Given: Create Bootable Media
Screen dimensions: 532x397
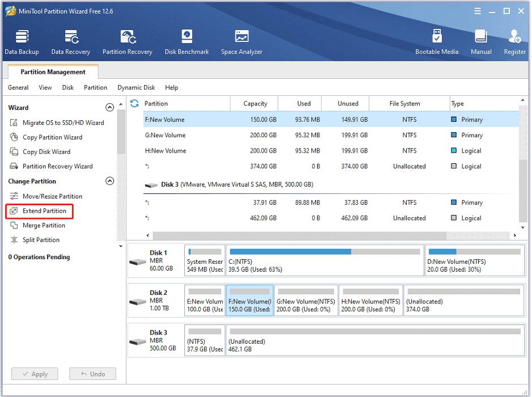Looking at the screenshot, I should (x=437, y=42).
